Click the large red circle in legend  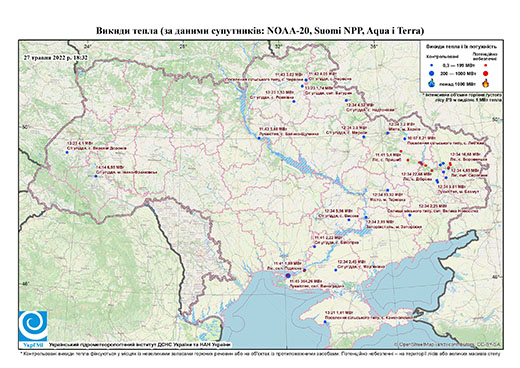pos(485,73)
